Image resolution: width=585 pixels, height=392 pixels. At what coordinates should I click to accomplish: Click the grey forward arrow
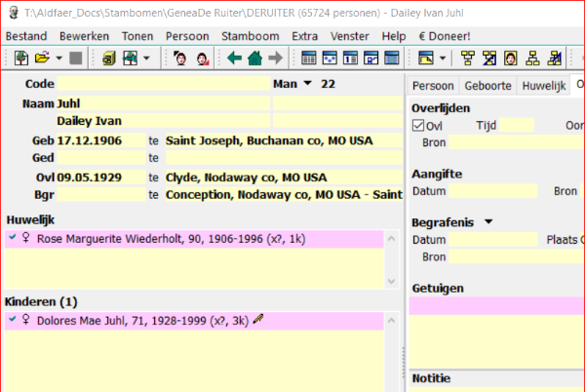275,59
